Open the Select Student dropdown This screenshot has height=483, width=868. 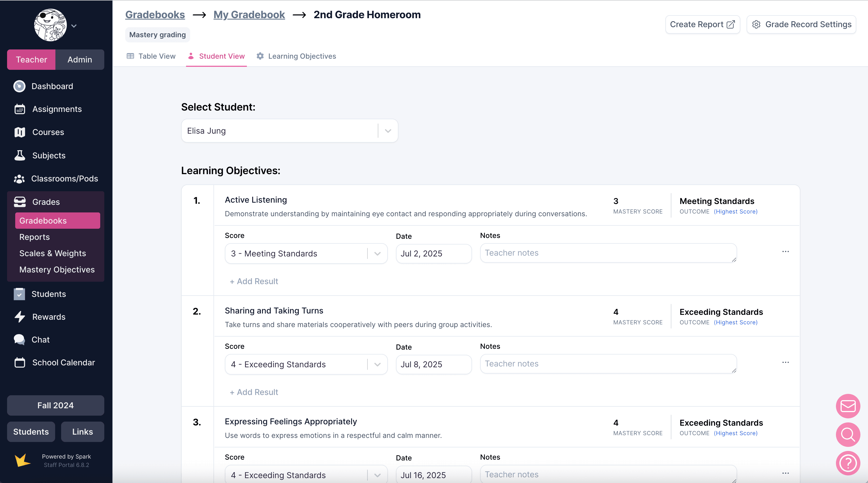point(290,131)
